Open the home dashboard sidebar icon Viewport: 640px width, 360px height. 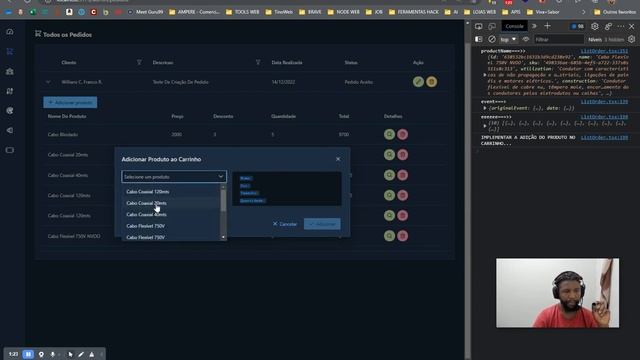point(10,32)
